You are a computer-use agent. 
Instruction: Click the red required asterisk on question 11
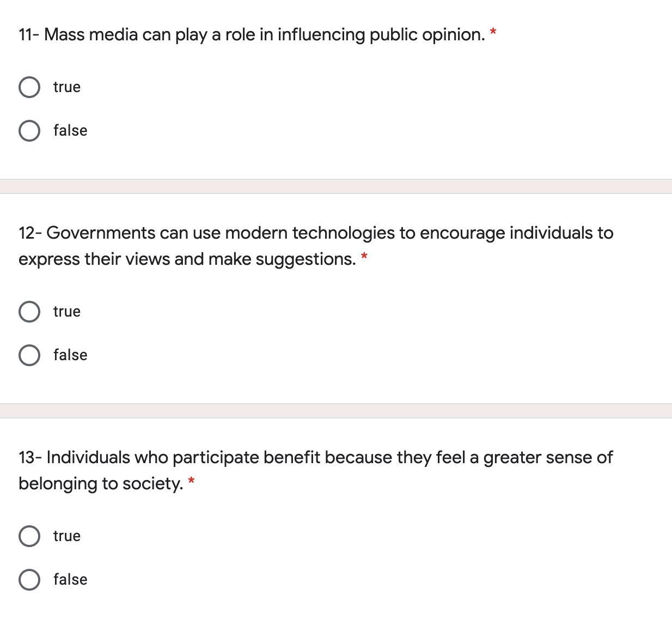point(493,33)
